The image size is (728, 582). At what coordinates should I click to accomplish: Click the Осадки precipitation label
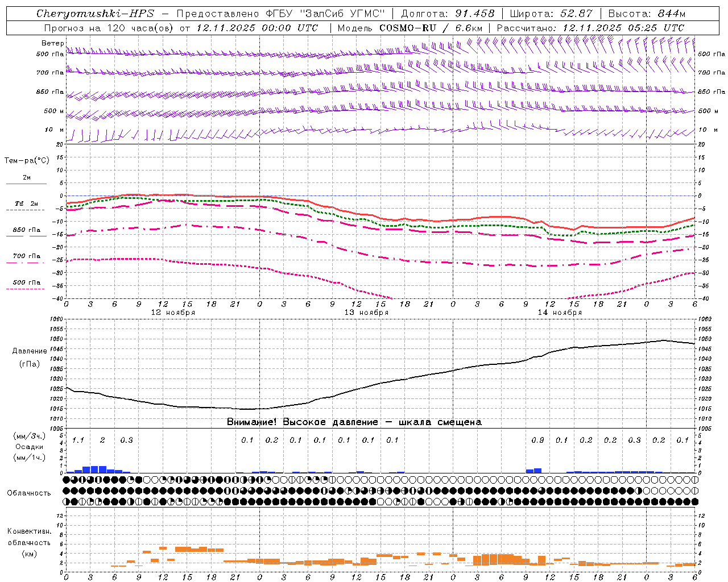29,447
